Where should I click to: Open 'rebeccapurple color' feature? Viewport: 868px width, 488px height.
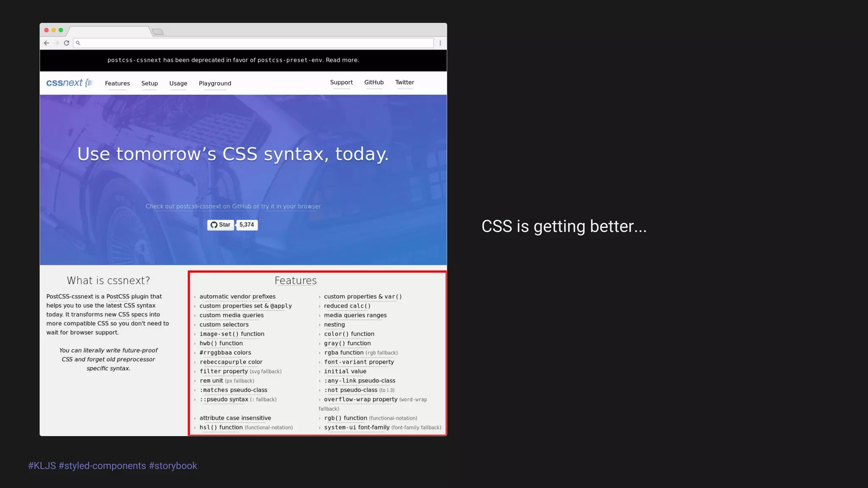[231, 362]
